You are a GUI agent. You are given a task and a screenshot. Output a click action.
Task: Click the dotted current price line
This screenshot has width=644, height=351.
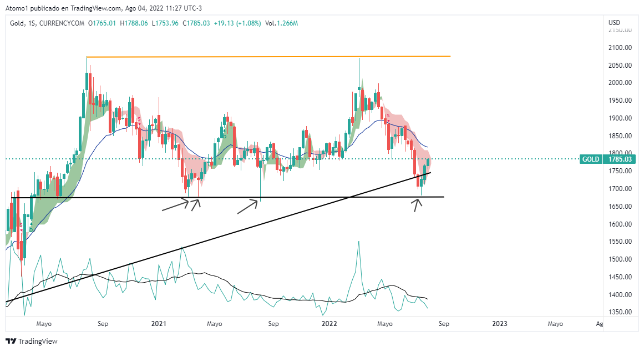499,159
